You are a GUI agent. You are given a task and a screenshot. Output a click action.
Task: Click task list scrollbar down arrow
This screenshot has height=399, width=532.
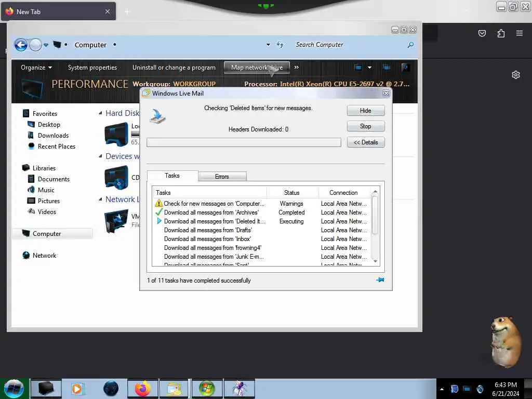click(375, 261)
